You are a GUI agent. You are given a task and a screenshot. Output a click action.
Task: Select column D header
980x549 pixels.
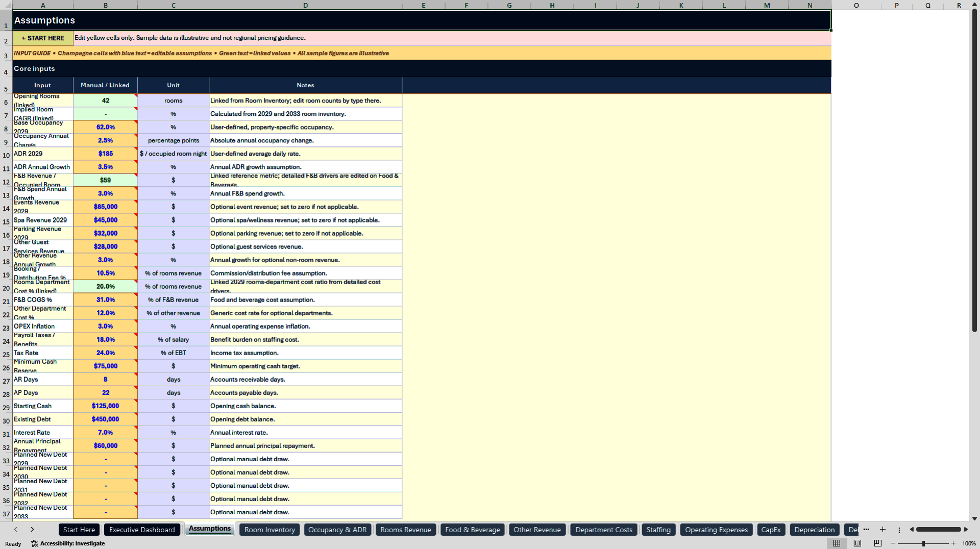pyautogui.click(x=305, y=5)
